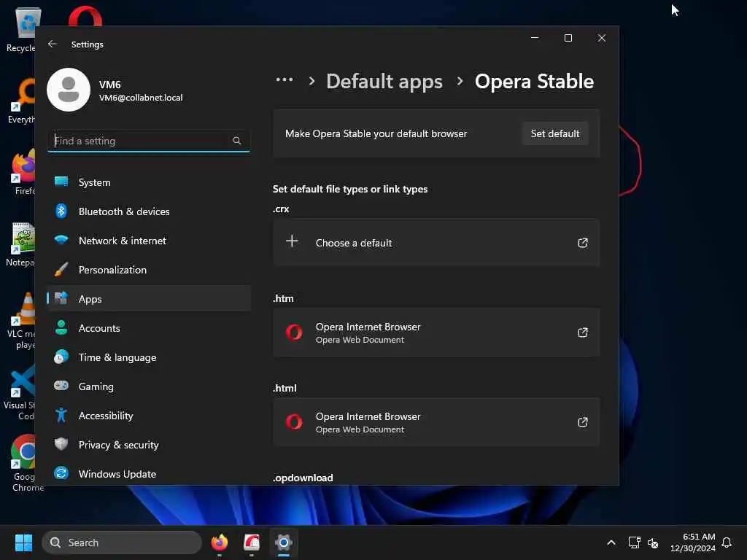Click the network status tray icon
The height and width of the screenshot is (560, 747).
click(634, 542)
